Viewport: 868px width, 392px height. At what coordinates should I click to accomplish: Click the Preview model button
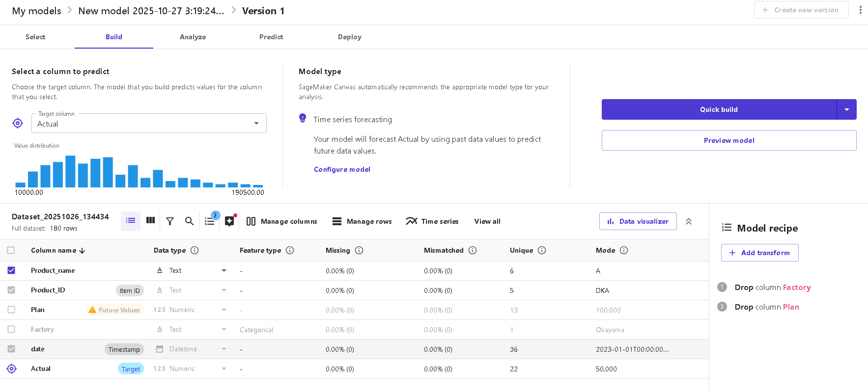[x=728, y=140]
